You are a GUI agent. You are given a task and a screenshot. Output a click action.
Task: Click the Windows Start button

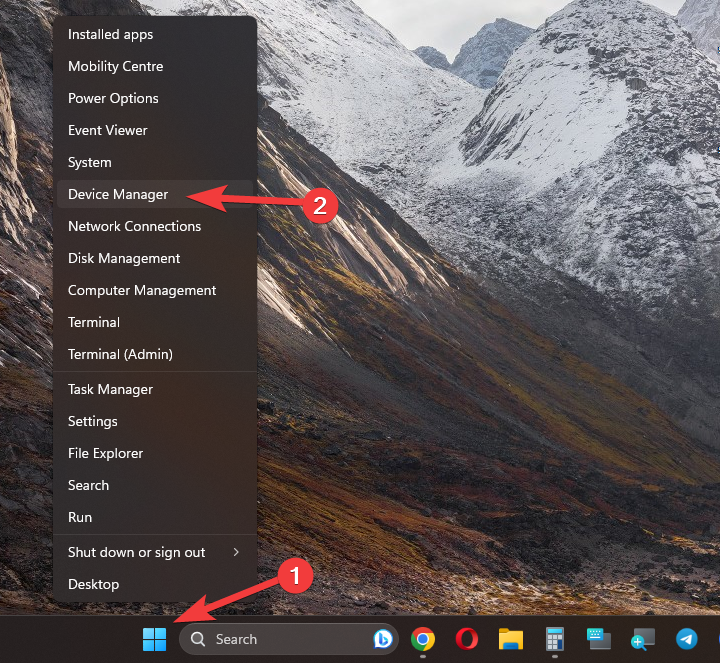point(155,639)
